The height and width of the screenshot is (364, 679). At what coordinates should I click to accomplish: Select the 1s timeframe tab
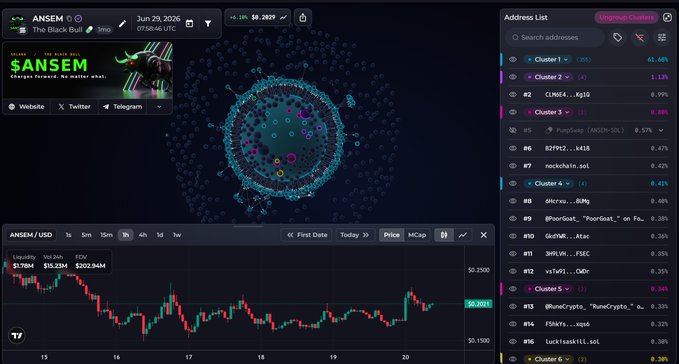68,235
